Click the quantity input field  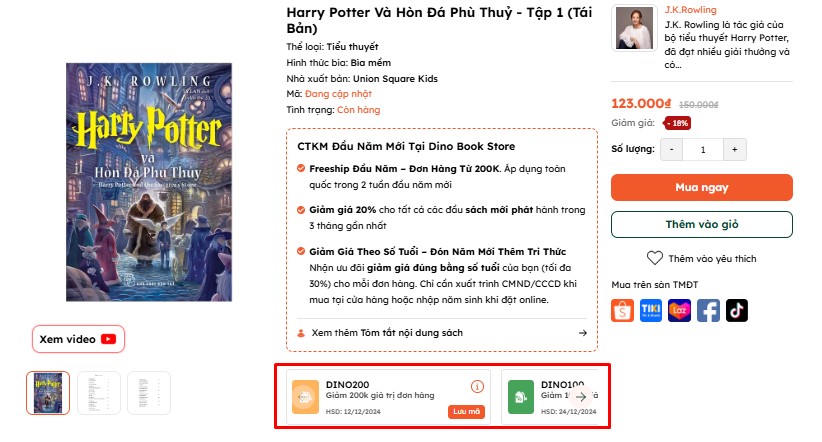[x=703, y=149]
